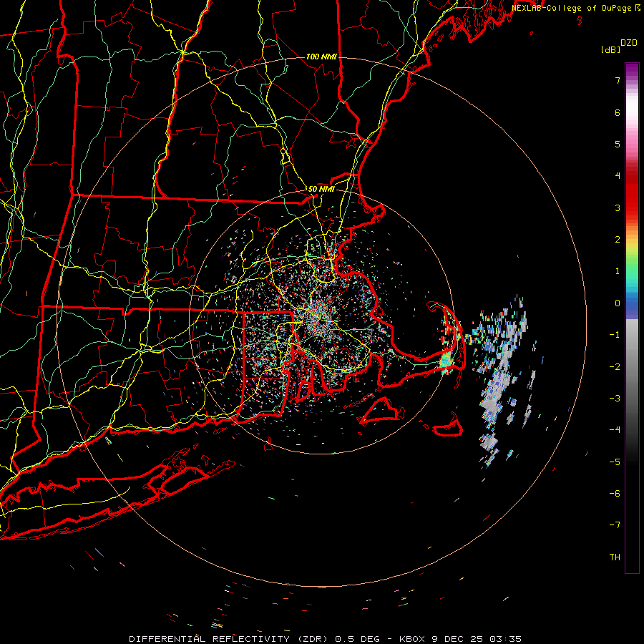Click the -2 value on the scale
Screen dimensions: 644x644
(615, 367)
